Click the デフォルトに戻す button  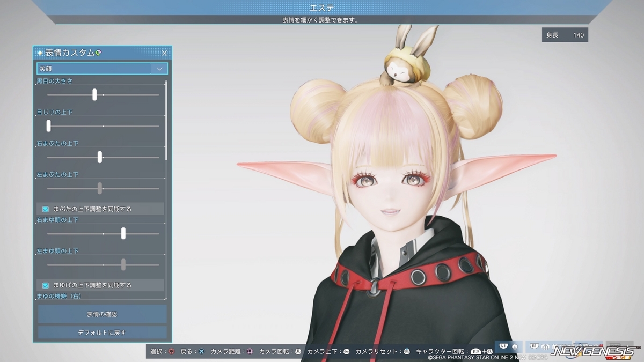pos(102,333)
